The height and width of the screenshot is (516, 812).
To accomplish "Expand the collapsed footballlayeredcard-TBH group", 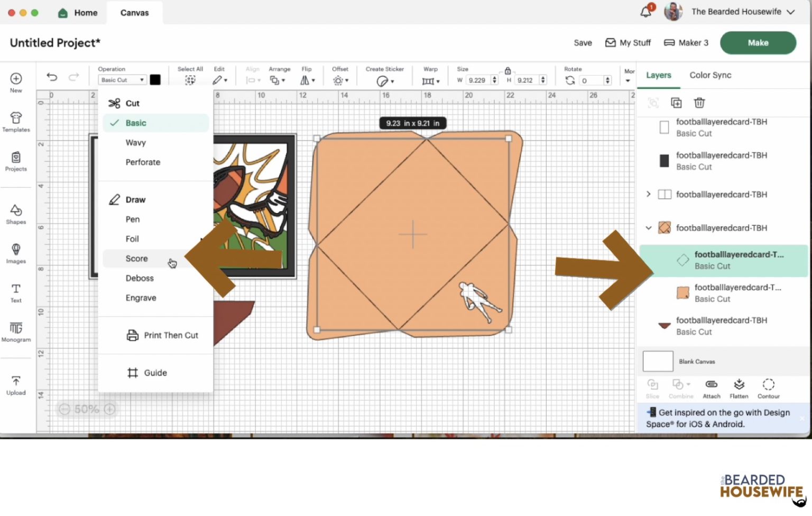I will (649, 194).
